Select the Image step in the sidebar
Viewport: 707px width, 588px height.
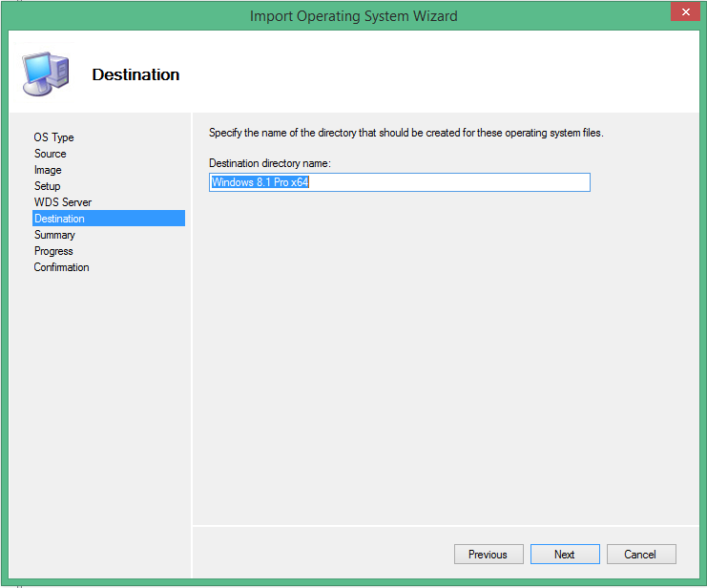pos(48,170)
